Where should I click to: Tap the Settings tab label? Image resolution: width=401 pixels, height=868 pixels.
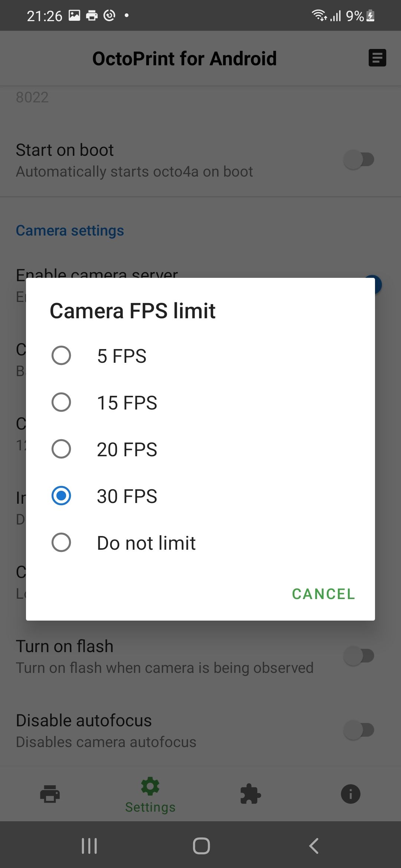click(150, 807)
